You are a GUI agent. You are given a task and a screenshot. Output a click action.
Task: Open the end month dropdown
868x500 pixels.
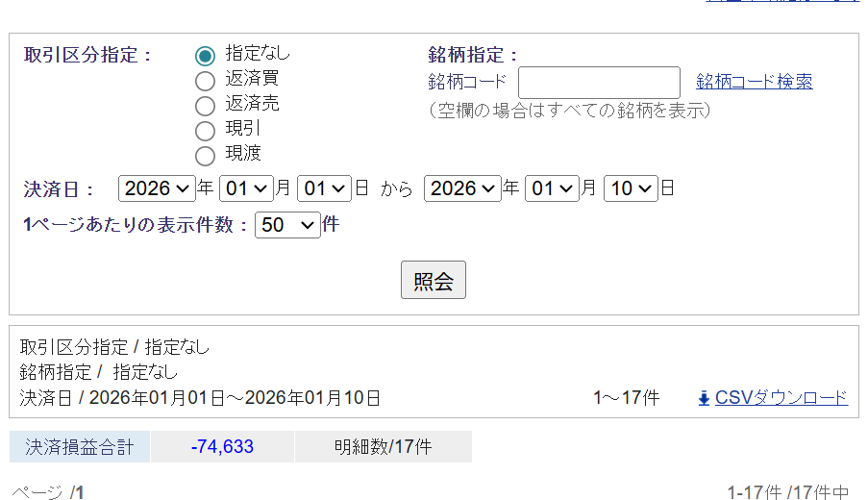(552, 188)
